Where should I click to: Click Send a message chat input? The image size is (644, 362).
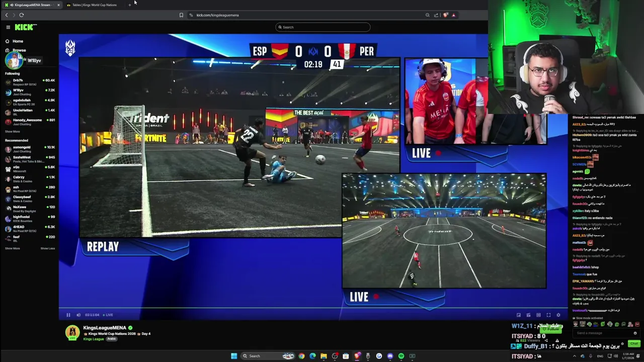pyautogui.click(x=606, y=333)
